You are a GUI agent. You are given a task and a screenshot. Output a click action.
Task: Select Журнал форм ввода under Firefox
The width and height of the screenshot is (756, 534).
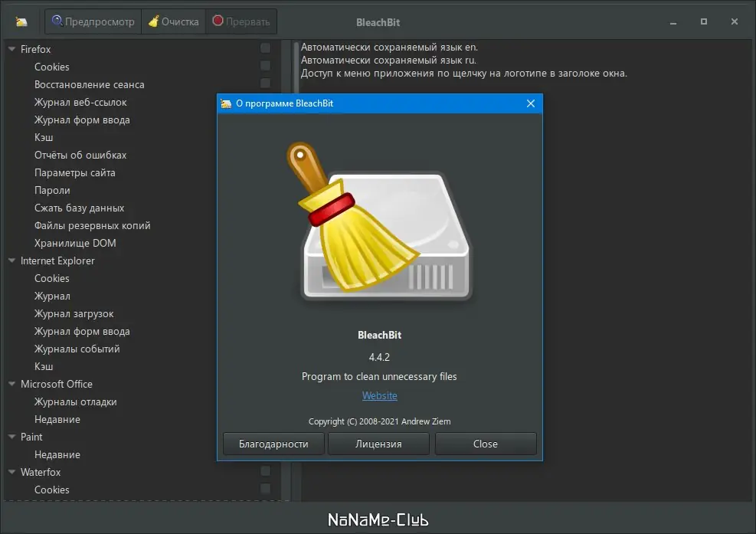[x=82, y=120]
